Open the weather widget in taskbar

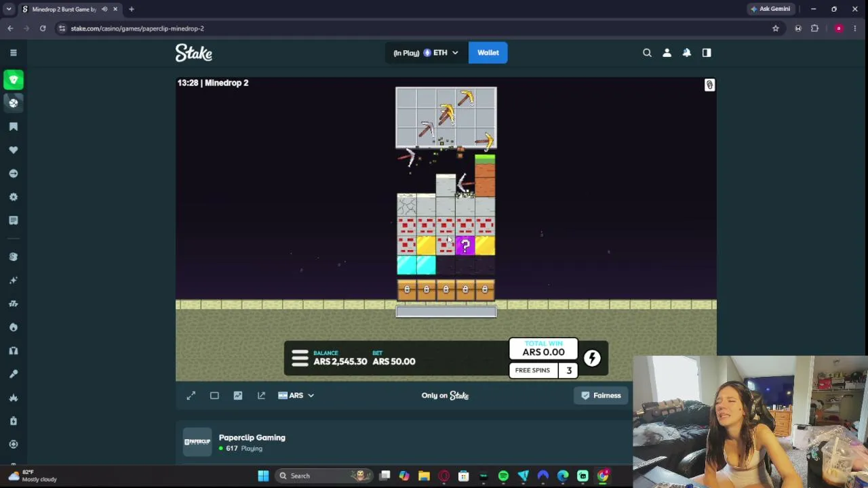coord(33,476)
